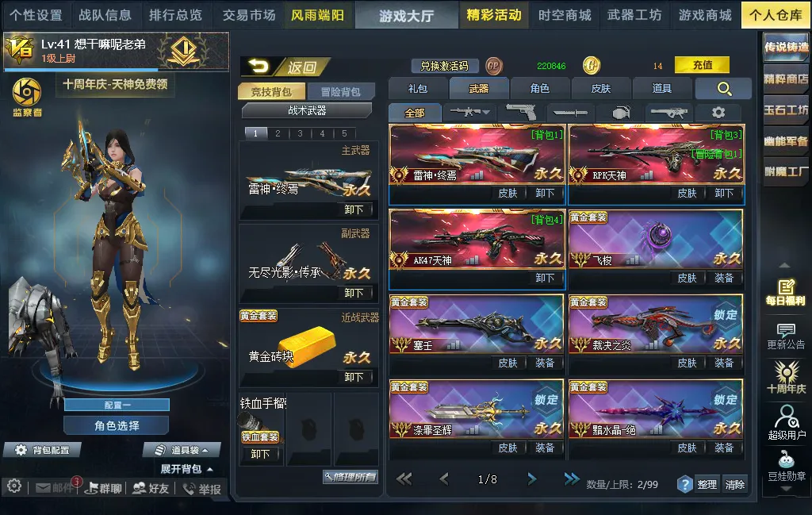The width and height of the screenshot is (812, 515).
Task: Select the 裁决之炎 weapon thumbnail
Action: click(x=656, y=324)
